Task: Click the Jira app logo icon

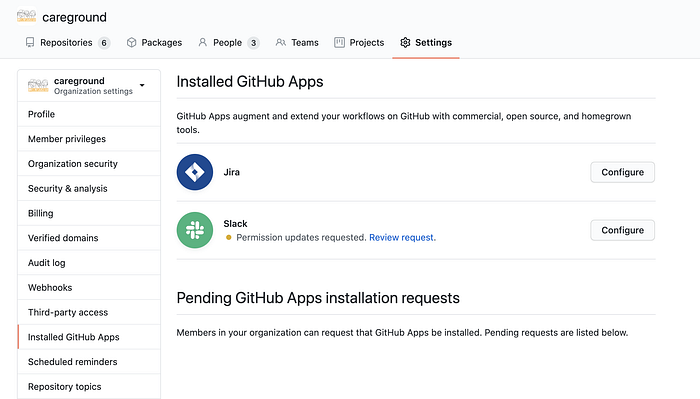Action: coord(195,172)
